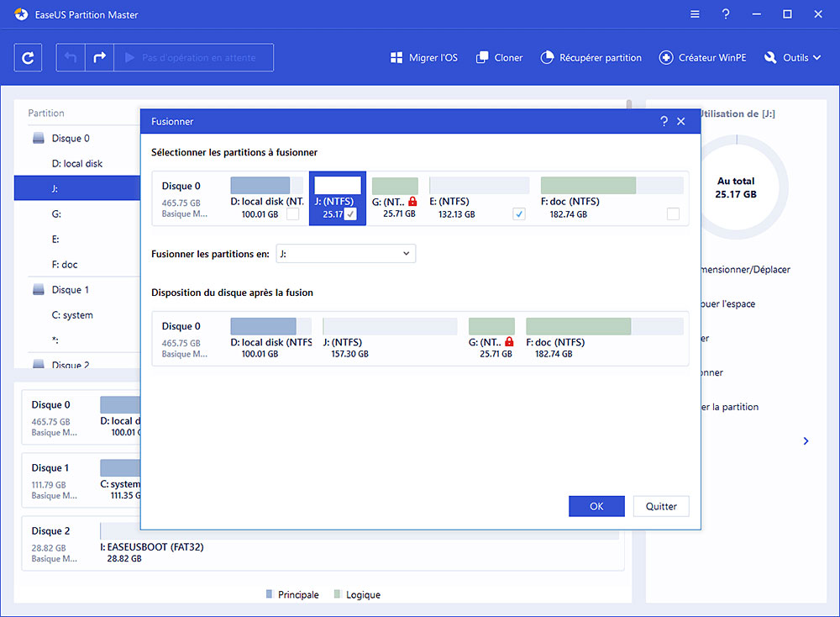Viewport: 840px width, 617px height.
Task: Select F: doc in the partition list
Action: (77, 264)
